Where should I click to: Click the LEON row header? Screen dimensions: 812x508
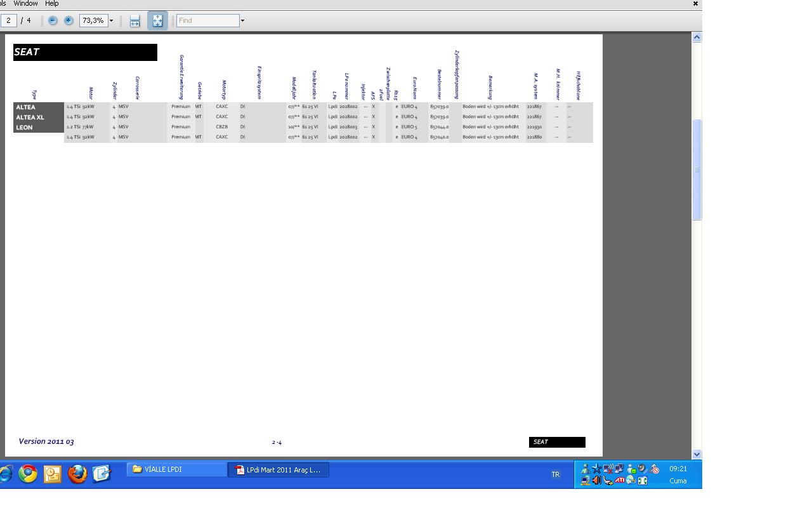coord(39,127)
